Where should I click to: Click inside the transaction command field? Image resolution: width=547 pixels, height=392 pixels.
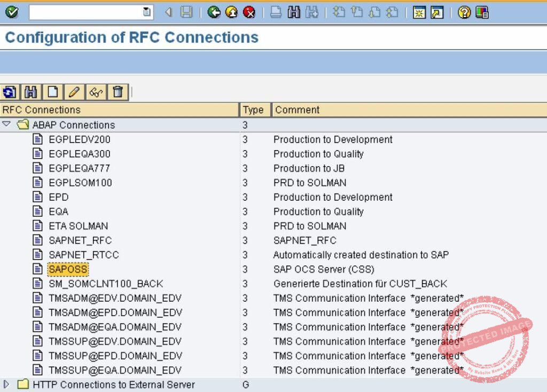(85, 12)
